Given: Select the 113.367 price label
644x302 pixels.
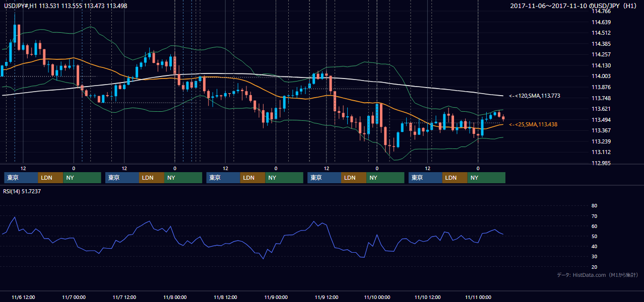Looking at the screenshot, I should coord(601,130).
